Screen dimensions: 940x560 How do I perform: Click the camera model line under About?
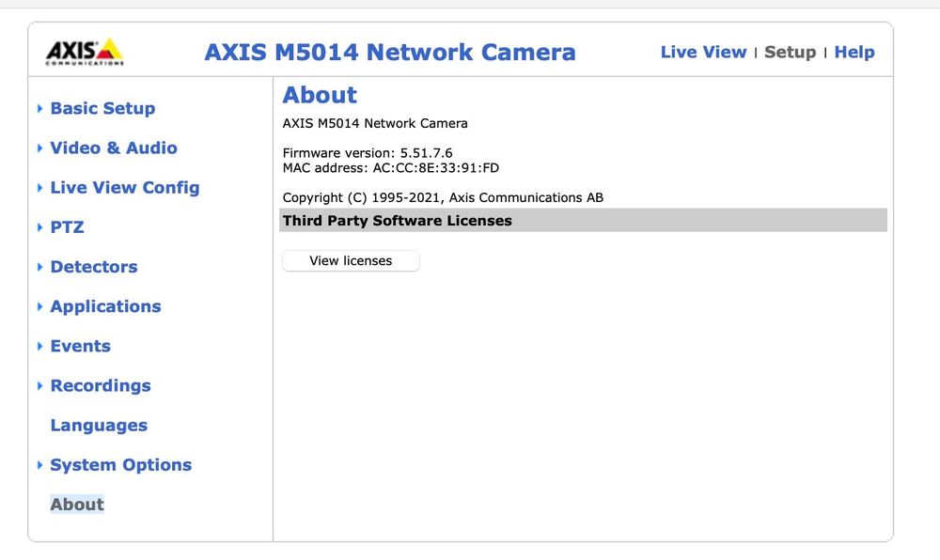(375, 123)
